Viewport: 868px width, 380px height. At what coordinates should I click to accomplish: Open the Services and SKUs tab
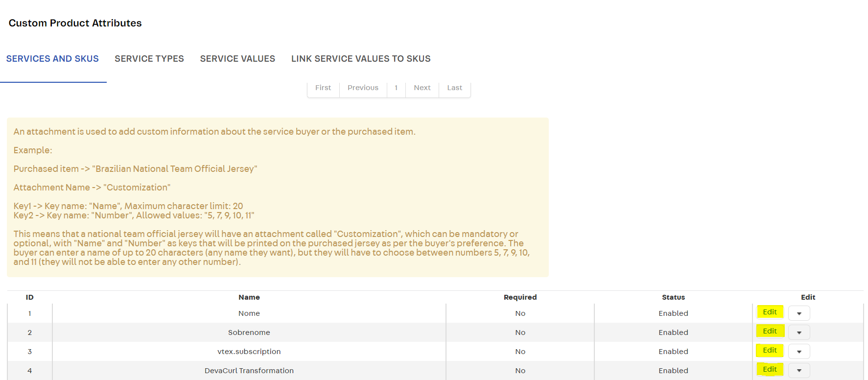click(52, 59)
